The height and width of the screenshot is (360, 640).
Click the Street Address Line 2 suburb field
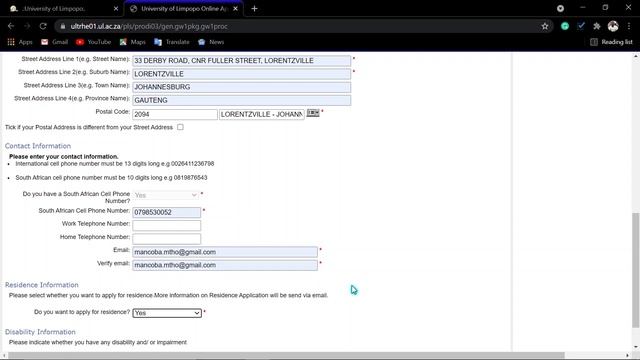click(x=242, y=74)
